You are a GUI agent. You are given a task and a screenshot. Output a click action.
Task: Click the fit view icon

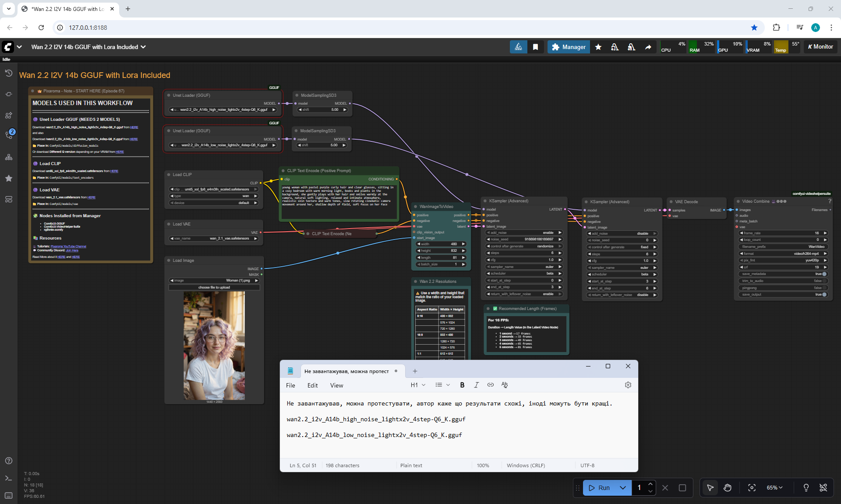coord(752,487)
